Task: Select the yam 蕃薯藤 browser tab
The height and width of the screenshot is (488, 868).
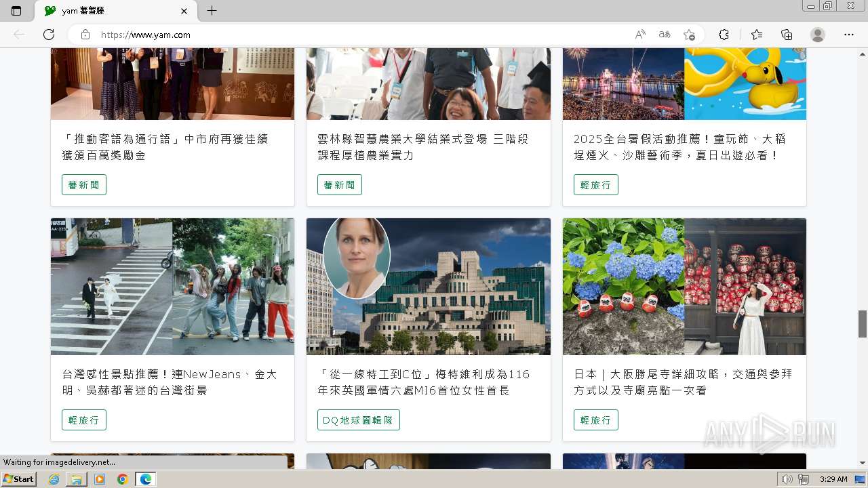Action: (115, 11)
